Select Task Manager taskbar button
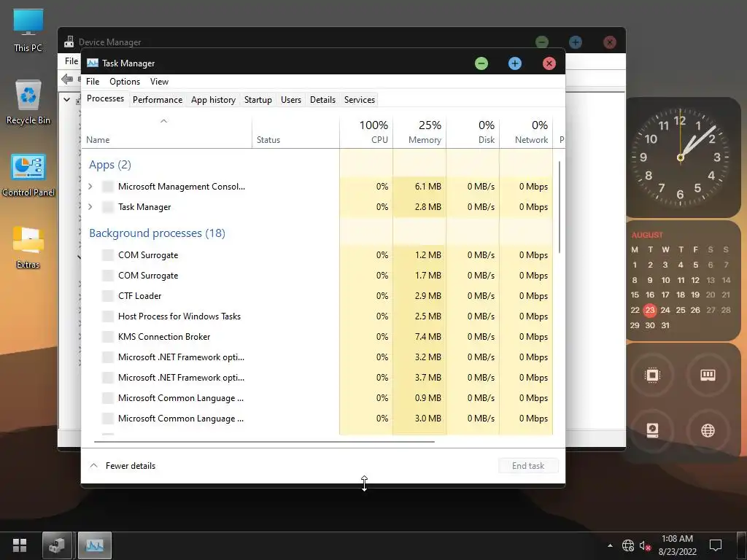The width and height of the screenshot is (747, 560). click(94, 545)
